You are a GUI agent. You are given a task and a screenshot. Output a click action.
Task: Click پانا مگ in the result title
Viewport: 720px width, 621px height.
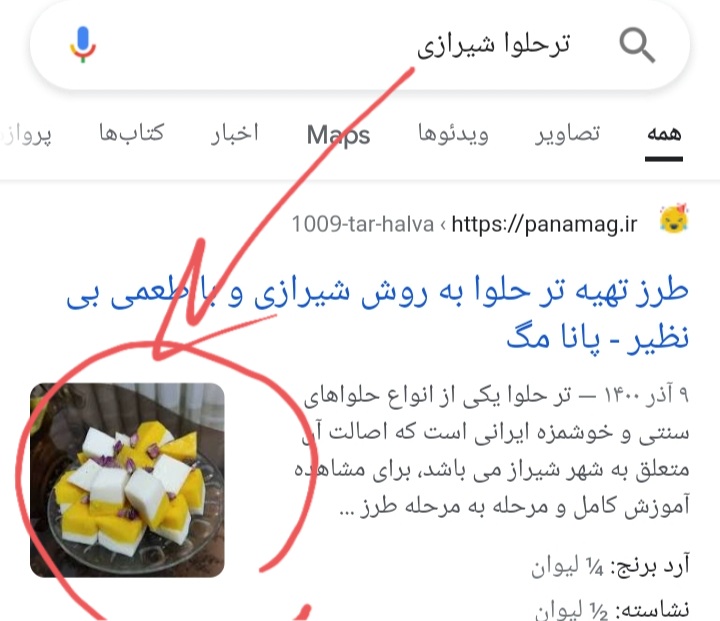[x=553, y=338]
